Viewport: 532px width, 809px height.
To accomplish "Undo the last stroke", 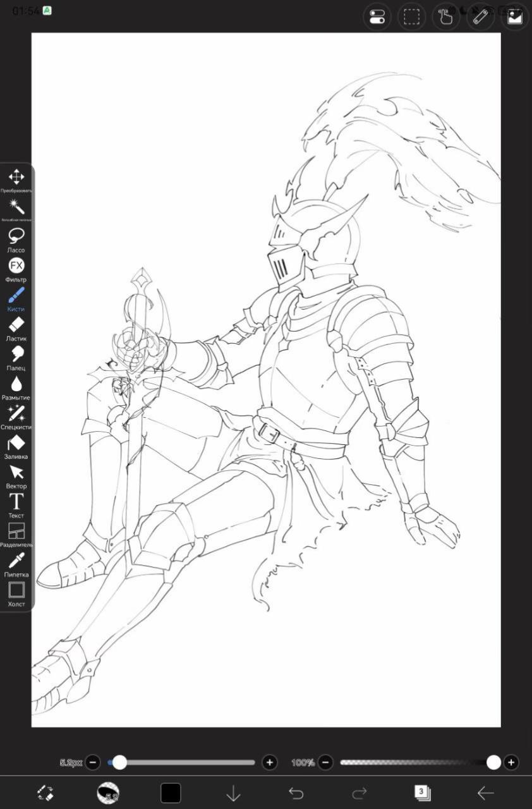I will 296,793.
